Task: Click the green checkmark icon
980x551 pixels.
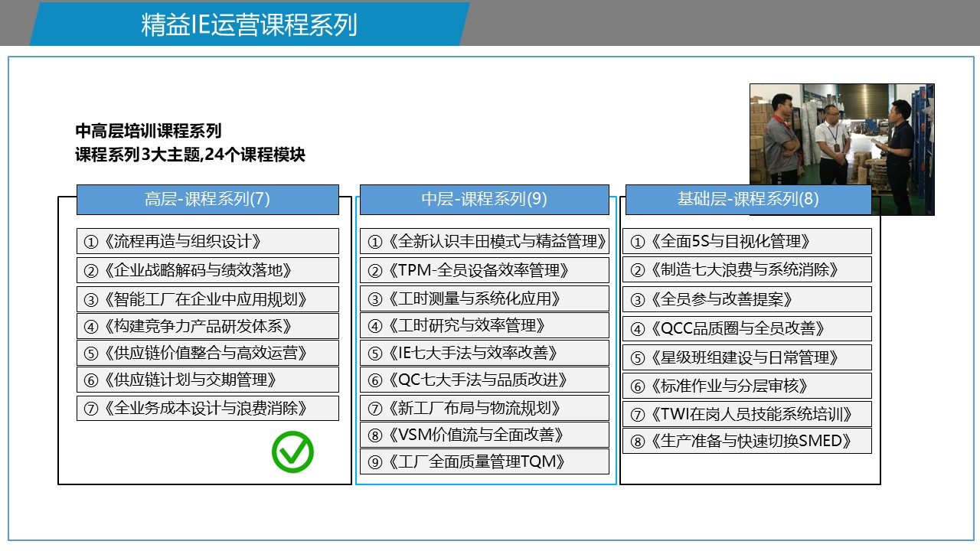Action: click(292, 452)
